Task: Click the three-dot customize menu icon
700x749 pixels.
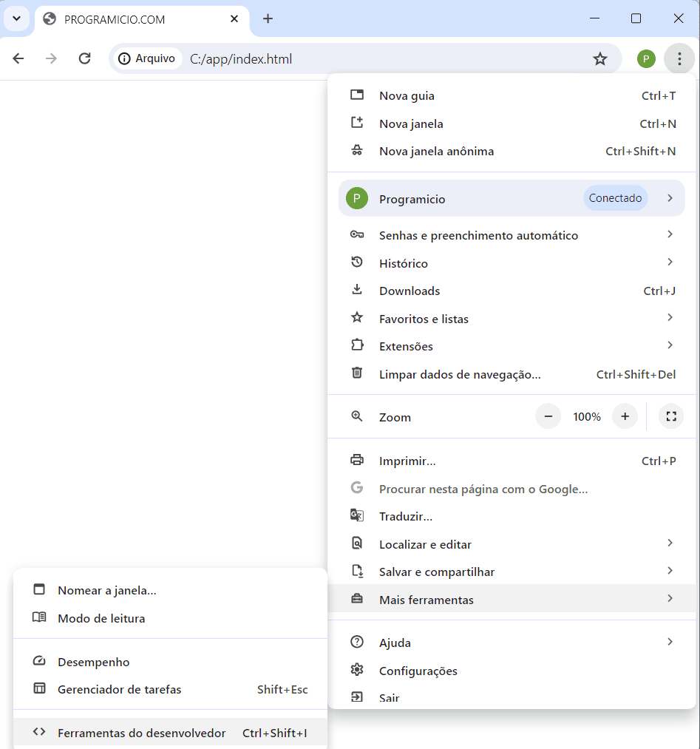Action: point(679,58)
